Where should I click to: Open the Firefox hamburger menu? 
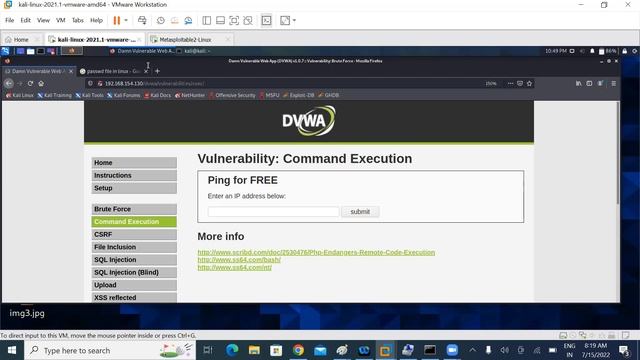click(x=613, y=83)
